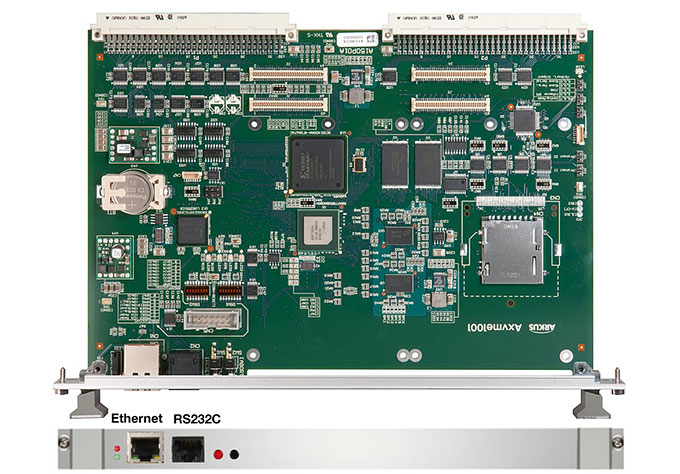Click the black round button on panel
The width and height of the screenshot is (680, 474).
pos(234,454)
